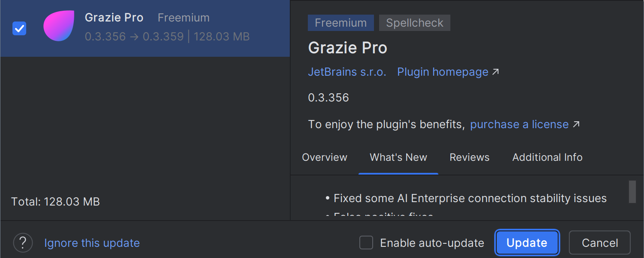Uncheck the Grazie Pro plugin checkbox
This screenshot has height=258, width=644.
(x=19, y=28)
